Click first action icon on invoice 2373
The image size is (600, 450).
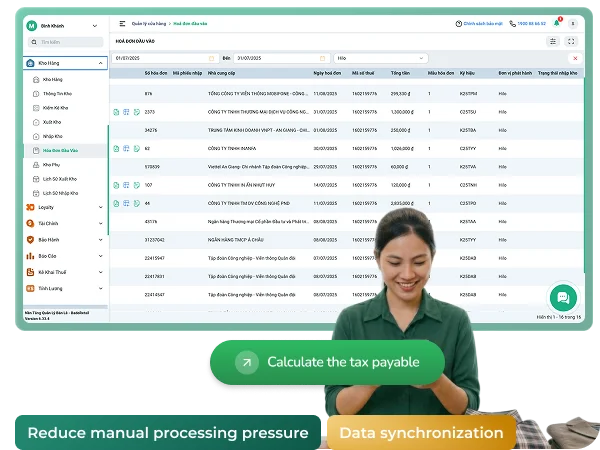pos(116,112)
